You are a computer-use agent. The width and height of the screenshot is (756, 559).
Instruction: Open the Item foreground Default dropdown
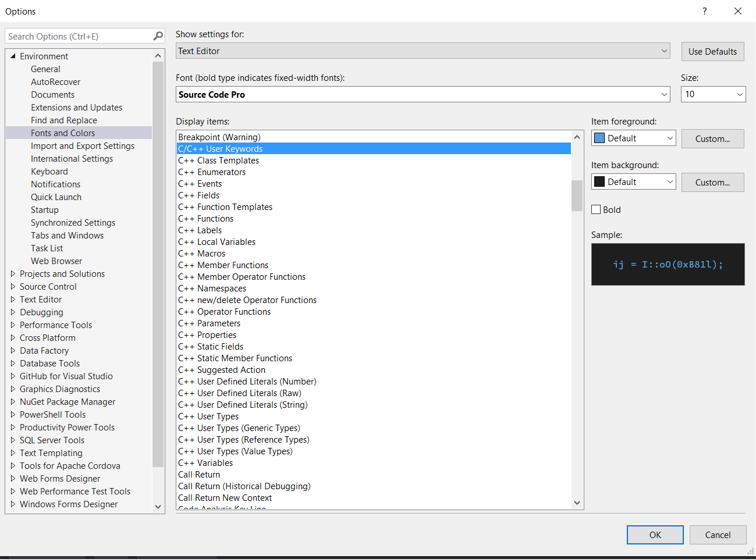pyautogui.click(x=668, y=138)
